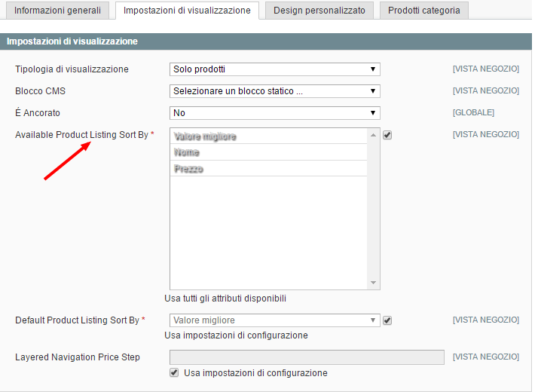
Task: Toggle 'Usa tutti gli attributi disponibili' checkbox
Action: point(387,136)
